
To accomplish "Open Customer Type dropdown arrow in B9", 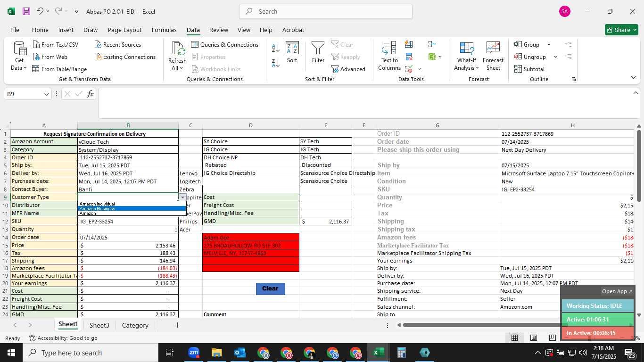I will 182,197.
